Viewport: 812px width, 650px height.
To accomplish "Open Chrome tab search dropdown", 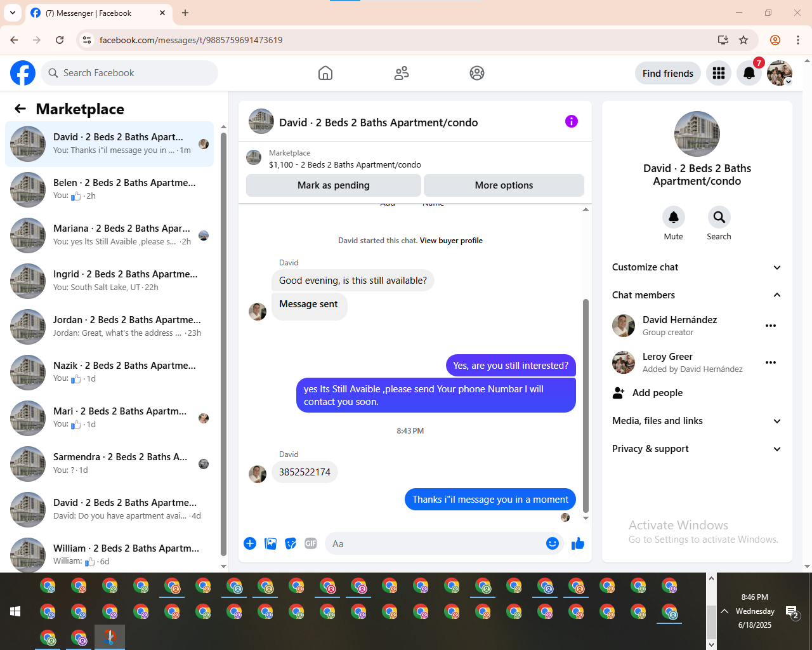I will (x=13, y=13).
